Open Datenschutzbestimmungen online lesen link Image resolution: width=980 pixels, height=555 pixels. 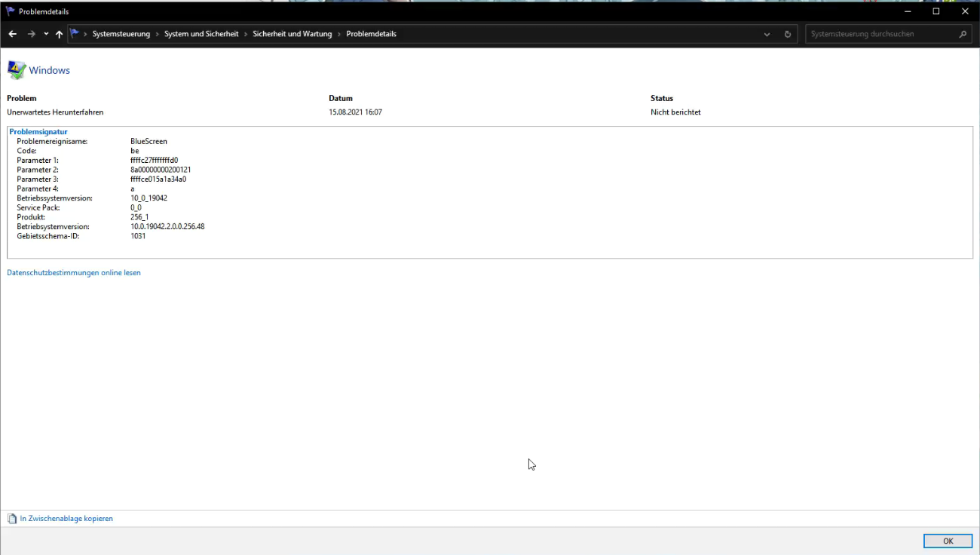(74, 273)
